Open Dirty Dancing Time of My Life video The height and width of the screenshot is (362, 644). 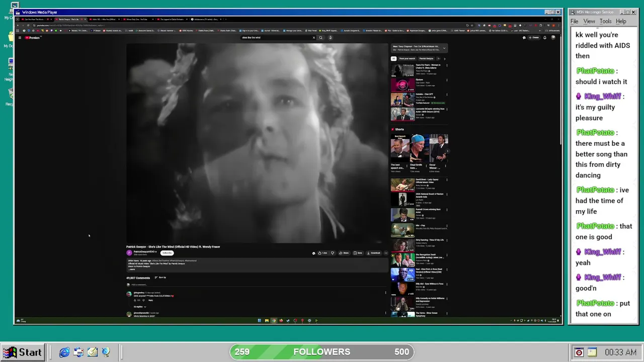[403, 245]
